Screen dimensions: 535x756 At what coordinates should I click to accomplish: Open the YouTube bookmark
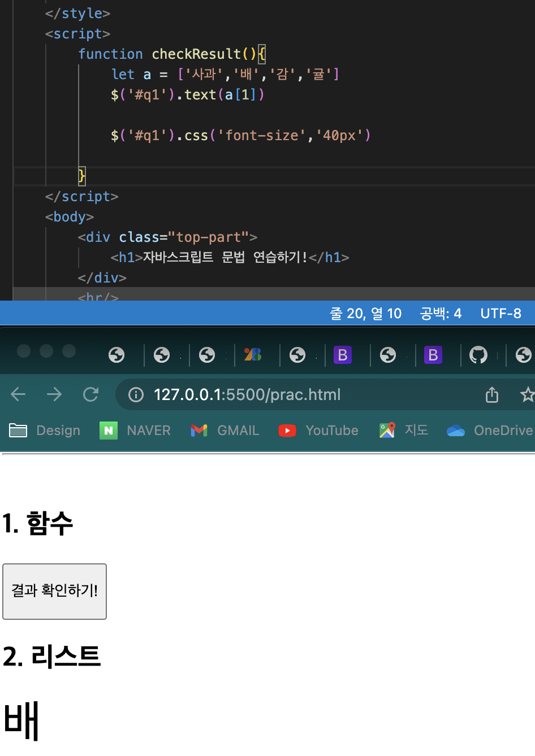(x=318, y=431)
